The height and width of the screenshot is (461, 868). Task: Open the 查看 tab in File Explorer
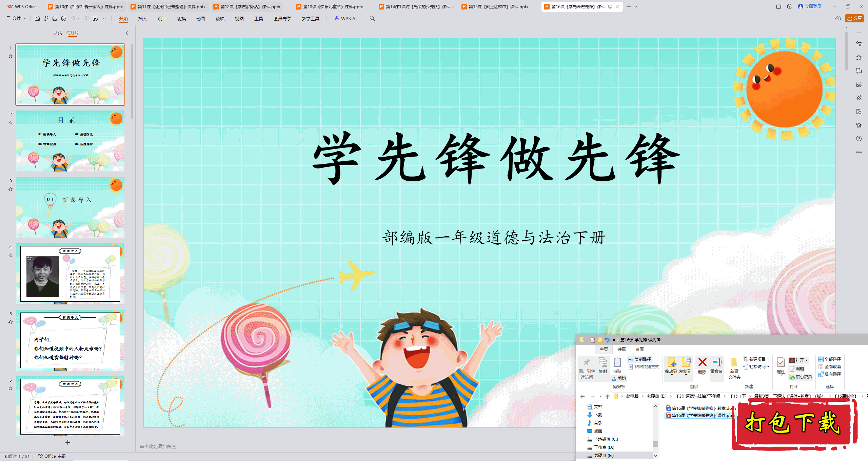[639, 349]
